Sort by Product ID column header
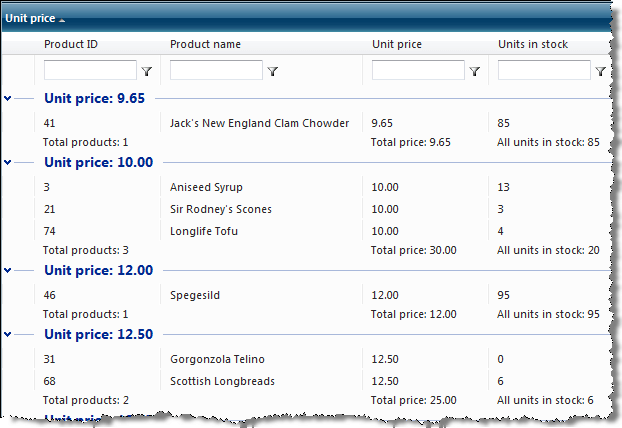Image resolution: width=622 pixels, height=428 pixels. pos(71,45)
